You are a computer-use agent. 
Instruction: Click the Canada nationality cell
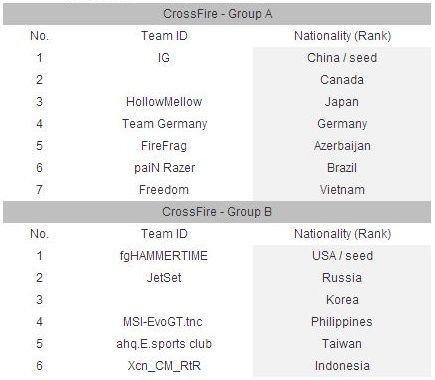click(342, 80)
